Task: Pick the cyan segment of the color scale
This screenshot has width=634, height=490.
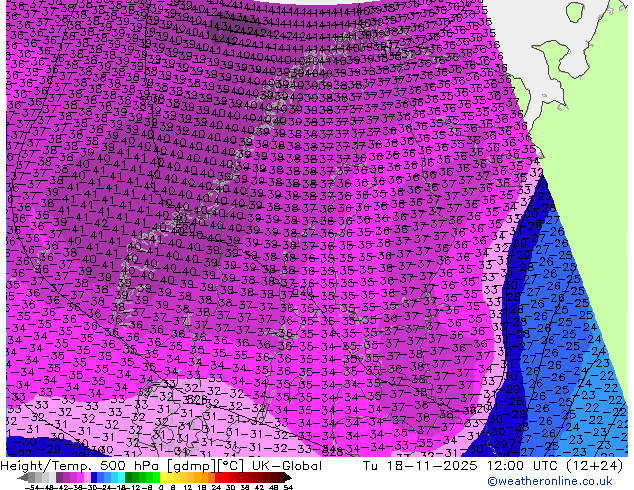Action: (116, 477)
